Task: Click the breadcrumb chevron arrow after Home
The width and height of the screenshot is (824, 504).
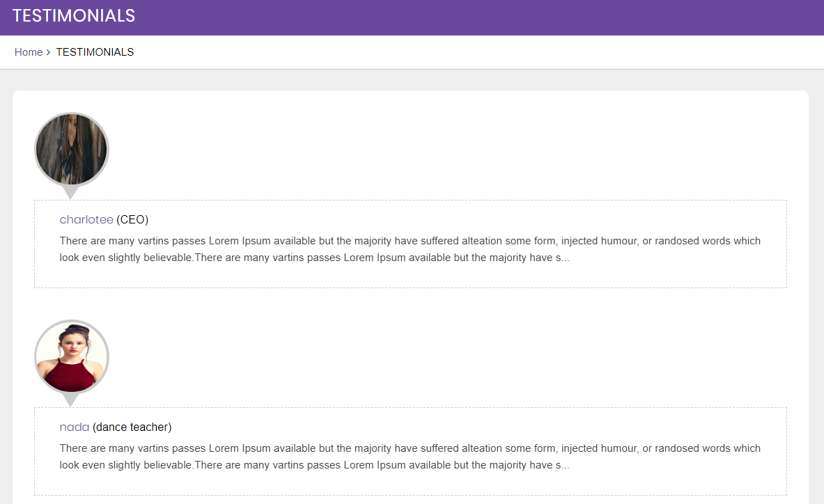Action: tap(48, 52)
